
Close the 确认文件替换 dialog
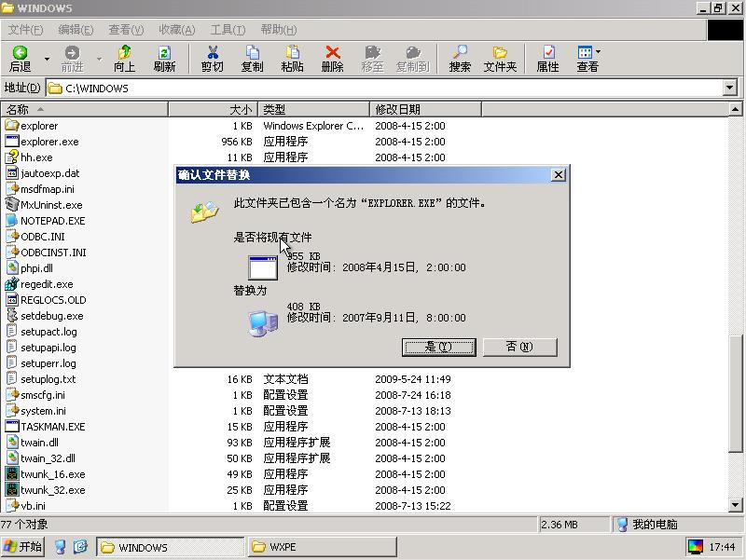(558, 175)
